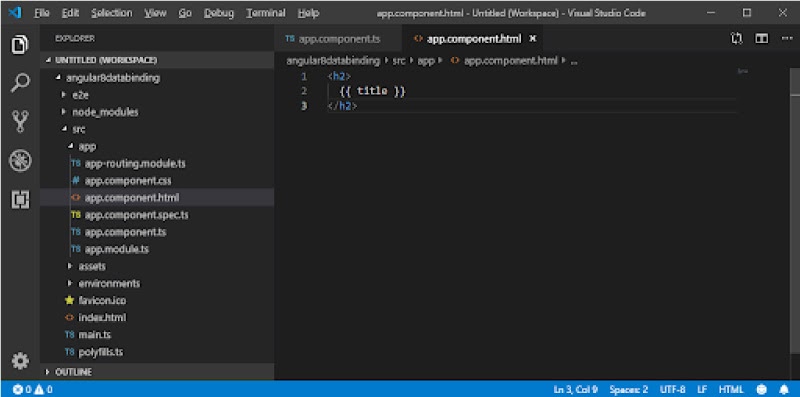Click the errors count in the status bar

coord(22,390)
